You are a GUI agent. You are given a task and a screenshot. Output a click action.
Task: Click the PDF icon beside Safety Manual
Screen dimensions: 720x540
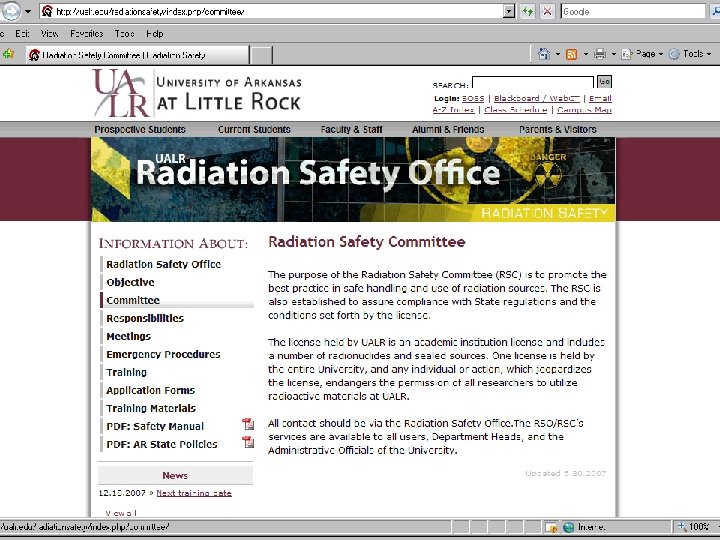coord(248,424)
